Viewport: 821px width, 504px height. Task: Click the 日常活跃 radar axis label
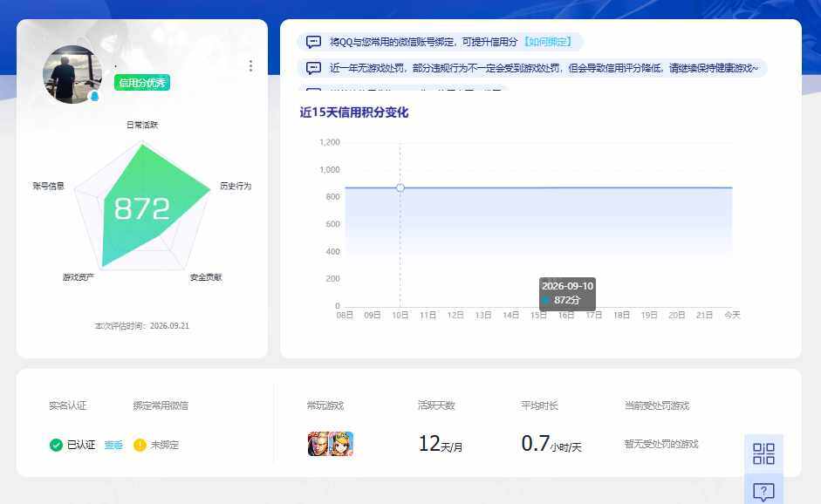point(142,125)
